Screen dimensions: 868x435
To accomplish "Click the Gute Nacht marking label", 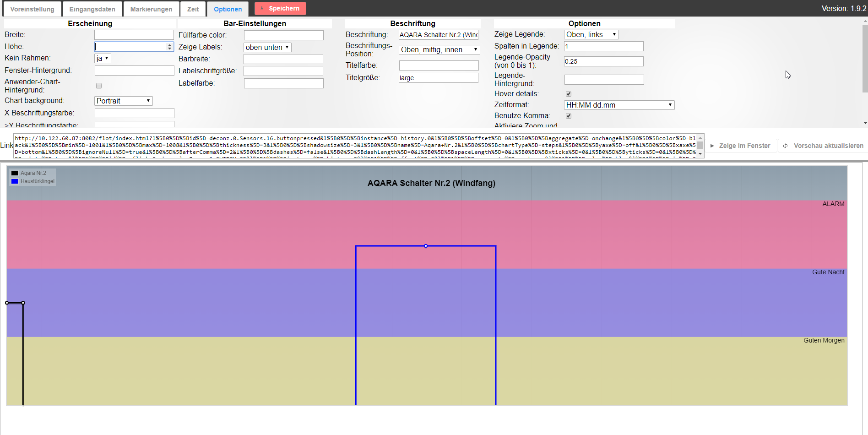I will tap(828, 272).
